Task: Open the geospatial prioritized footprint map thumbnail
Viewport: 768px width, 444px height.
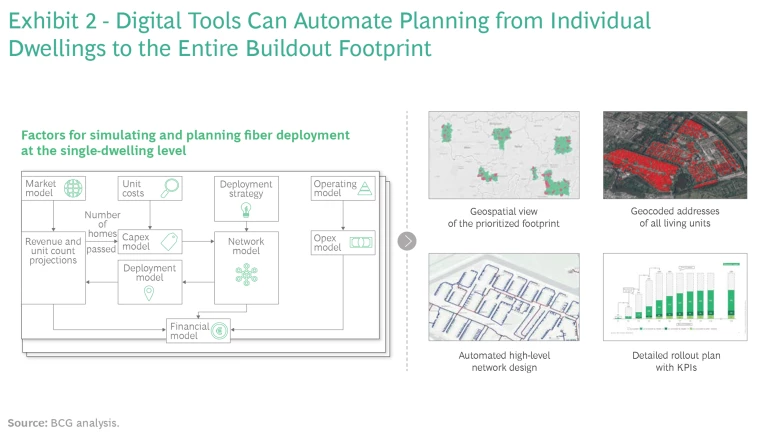Action: (503, 156)
